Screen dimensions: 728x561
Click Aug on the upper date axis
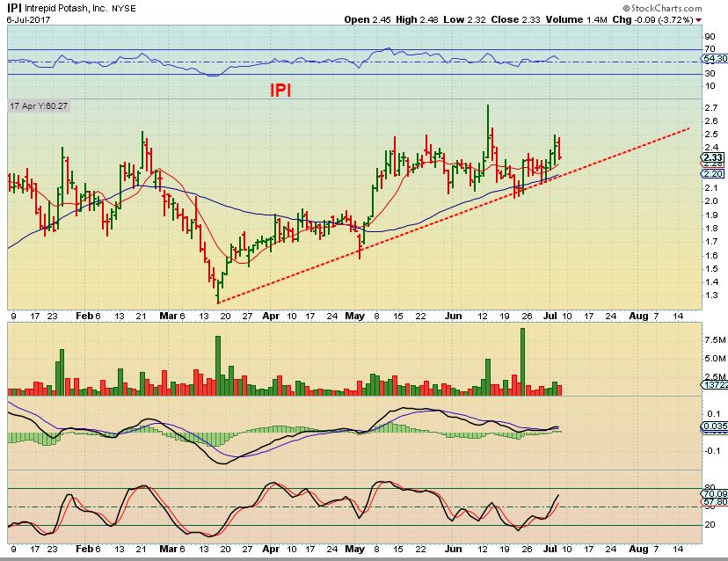tap(638, 316)
